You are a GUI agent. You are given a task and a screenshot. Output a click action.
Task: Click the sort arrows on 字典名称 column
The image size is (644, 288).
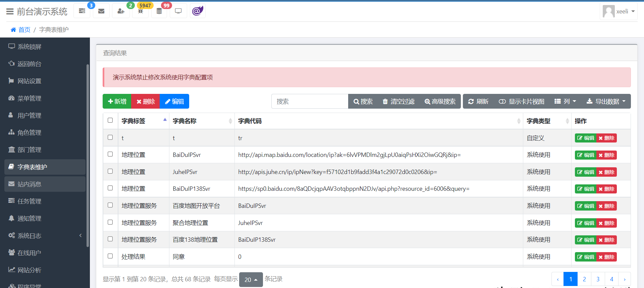230,121
